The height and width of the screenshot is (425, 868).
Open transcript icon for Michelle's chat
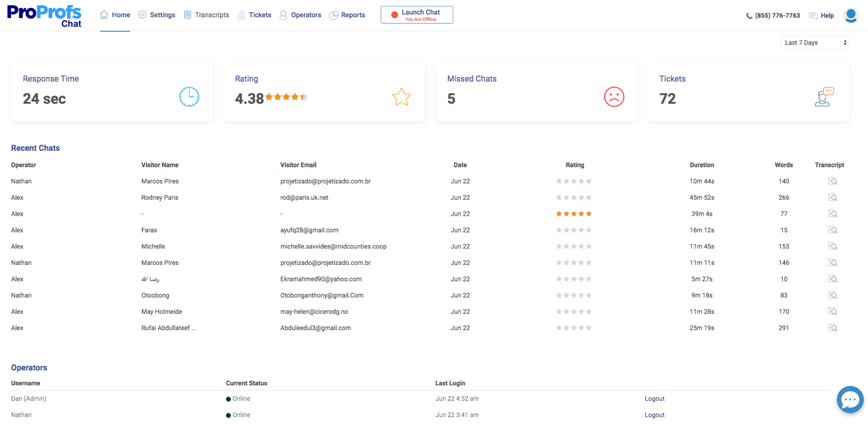tap(832, 247)
